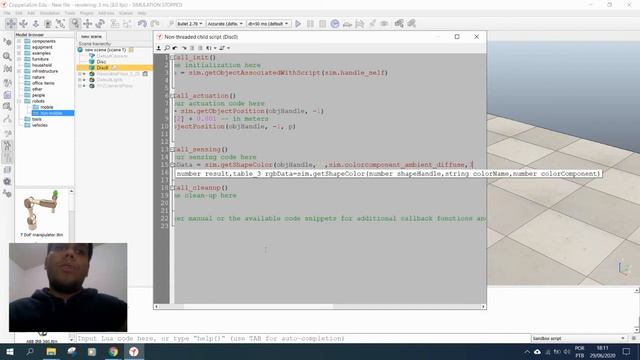Image resolution: width=640 pixels, height=360 pixels.
Task: Activate the click selection tool
Action: coord(75,24)
